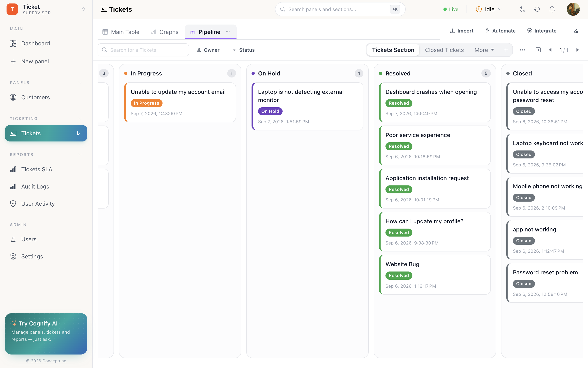Switch to the Graphs tab

coord(165,32)
